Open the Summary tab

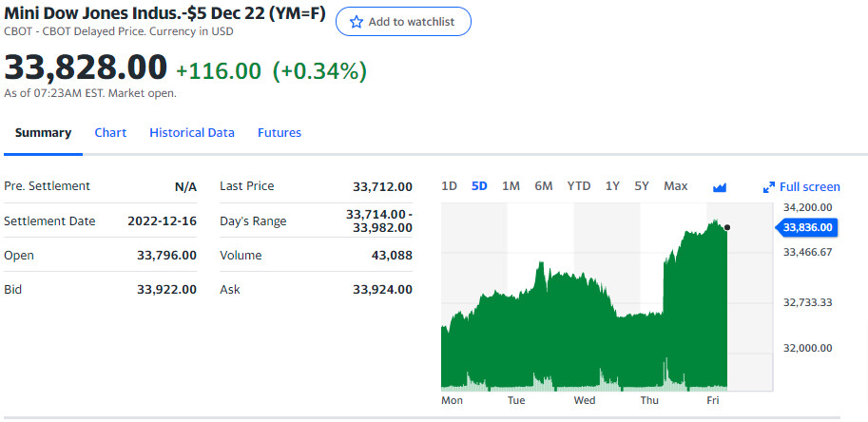point(43,133)
